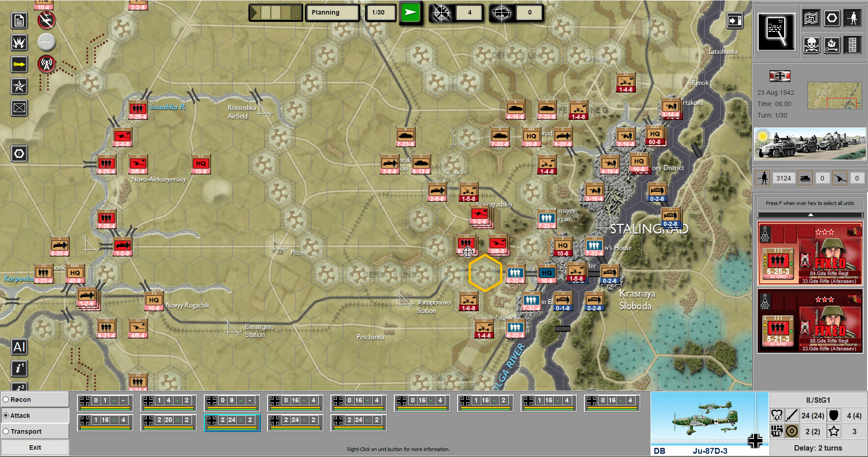
Task: Click the envelope messages icon
Action: point(19,108)
